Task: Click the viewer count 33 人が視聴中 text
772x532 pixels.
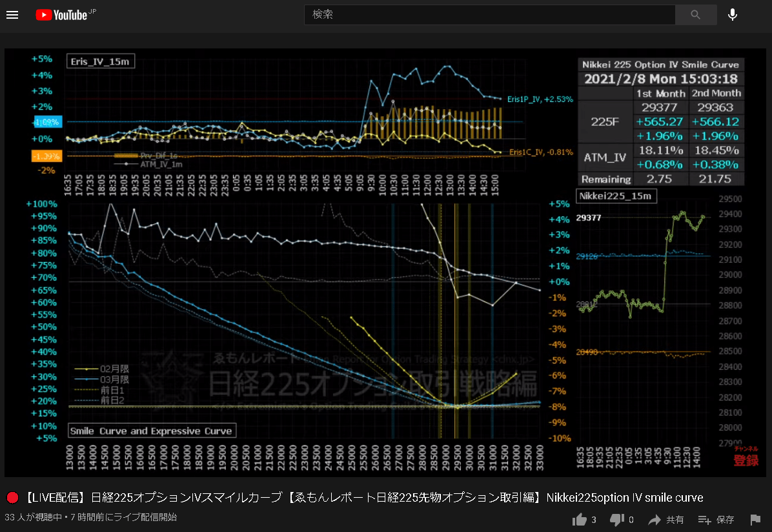Action: (x=33, y=517)
